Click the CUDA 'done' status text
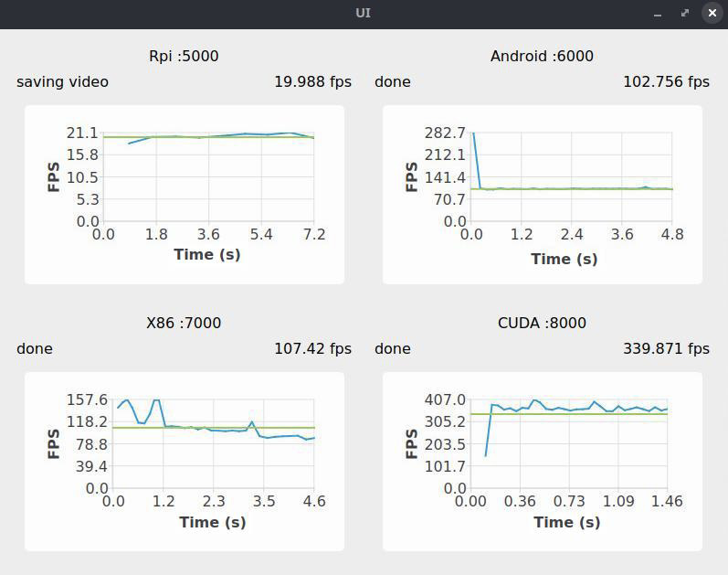Viewport: 728px width, 575px height. point(393,348)
